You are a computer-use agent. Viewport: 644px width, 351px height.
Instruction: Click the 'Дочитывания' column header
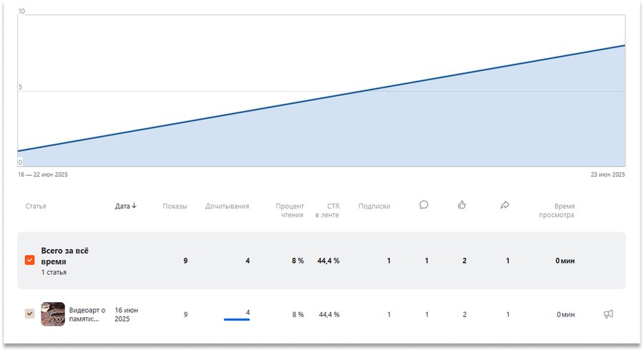click(227, 206)
